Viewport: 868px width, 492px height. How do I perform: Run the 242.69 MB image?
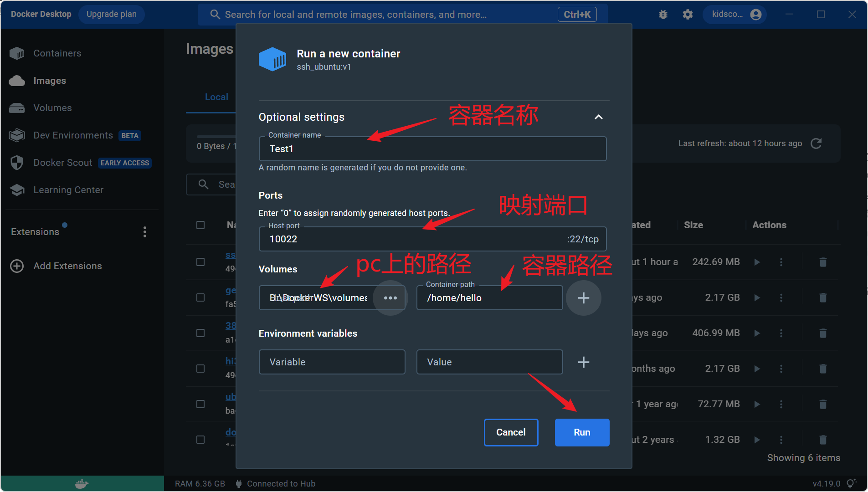757,262
